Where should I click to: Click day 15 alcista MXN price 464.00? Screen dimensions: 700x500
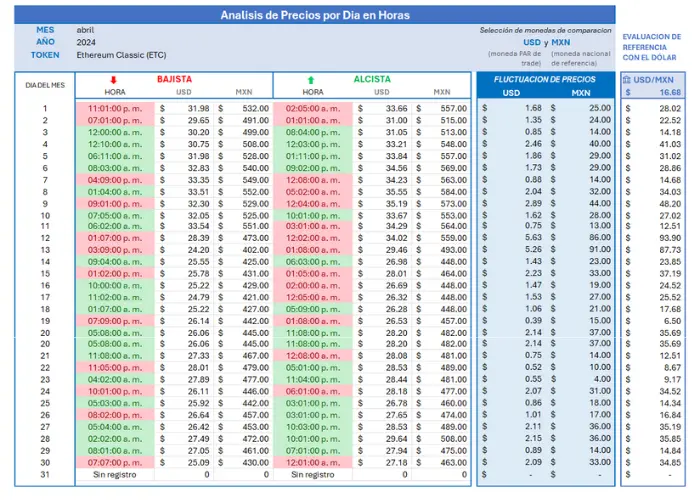coord(453,274)
